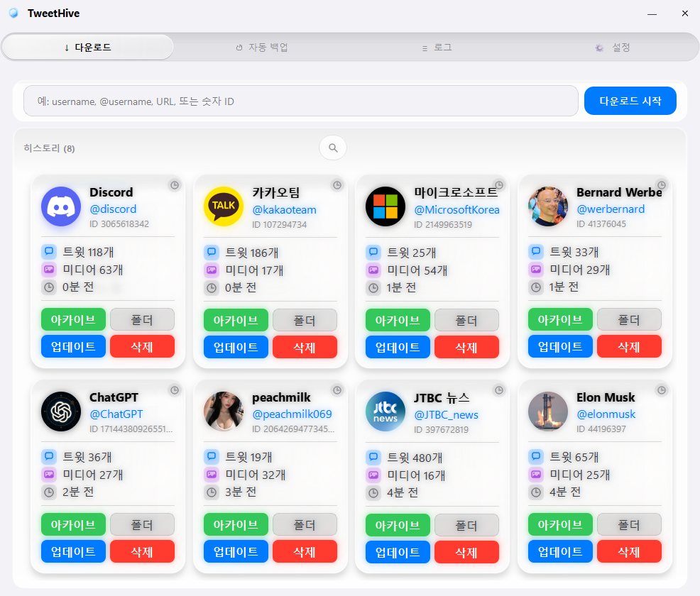Click 삭제 on the 카카오팀 card
The height and width of the screenshot is (596, 700).
tap(305, 347)
